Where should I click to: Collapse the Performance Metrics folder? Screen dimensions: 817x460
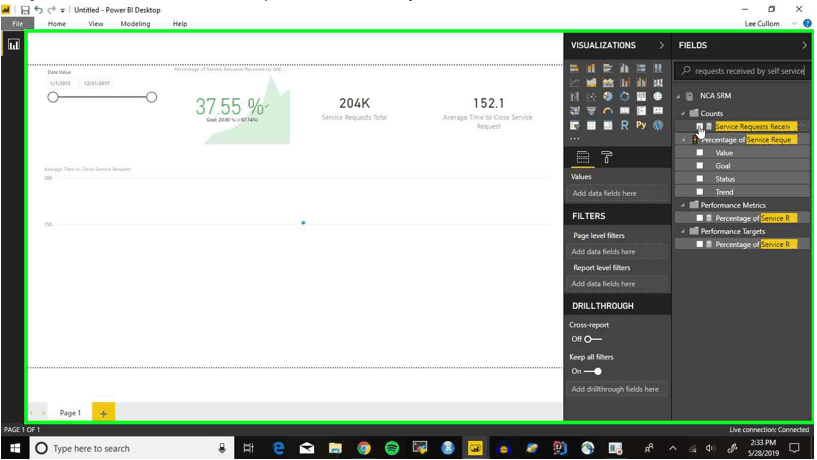coord(683,205)
